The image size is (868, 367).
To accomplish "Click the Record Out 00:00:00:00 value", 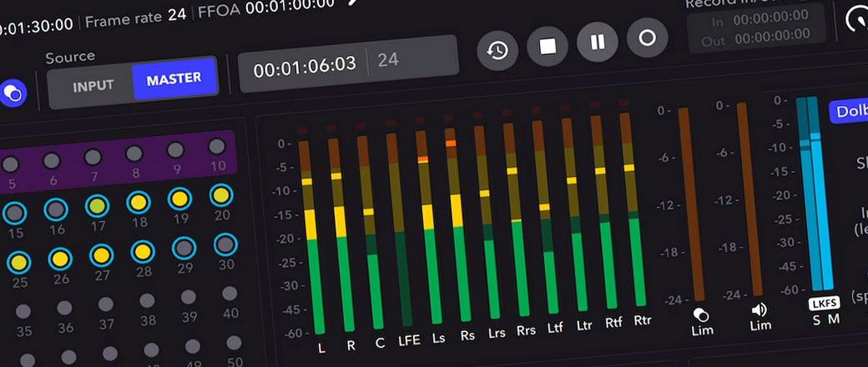I will (772, 38).
